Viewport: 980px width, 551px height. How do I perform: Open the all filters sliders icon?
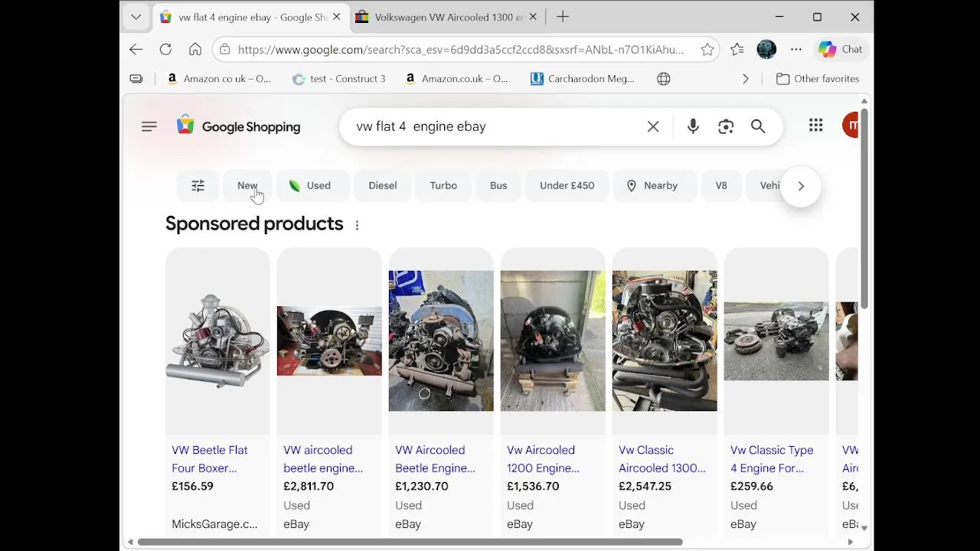[x=198, y=186]
